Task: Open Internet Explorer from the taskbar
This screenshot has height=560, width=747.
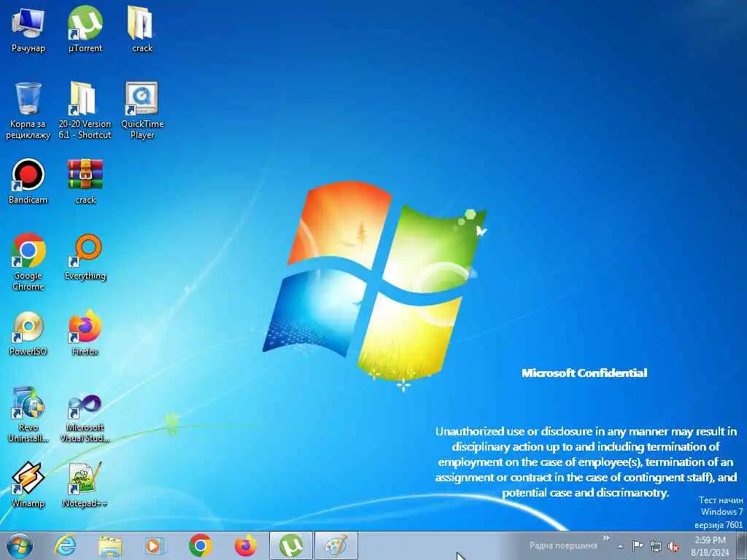Action: pos(64,545)
